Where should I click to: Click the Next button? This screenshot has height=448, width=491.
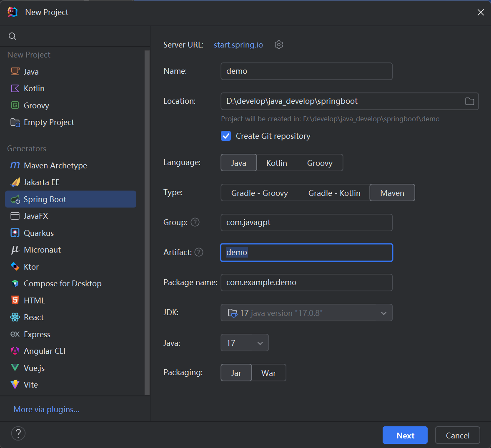click(x=405, y=435)
